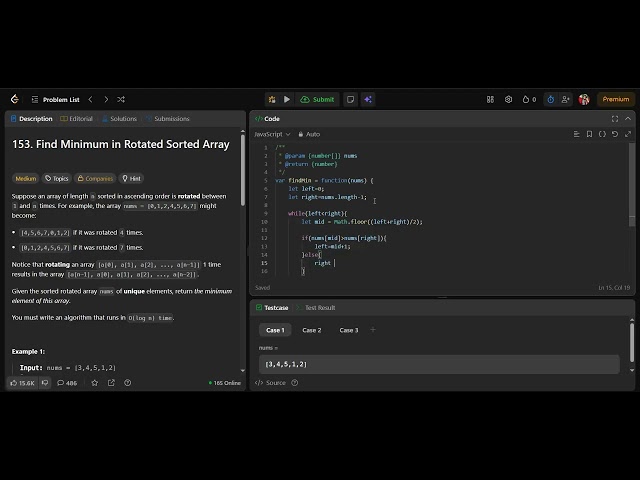Viewport: 640px width, 480px height.
Task: Open the notes icon
Action: click(350, 99)
